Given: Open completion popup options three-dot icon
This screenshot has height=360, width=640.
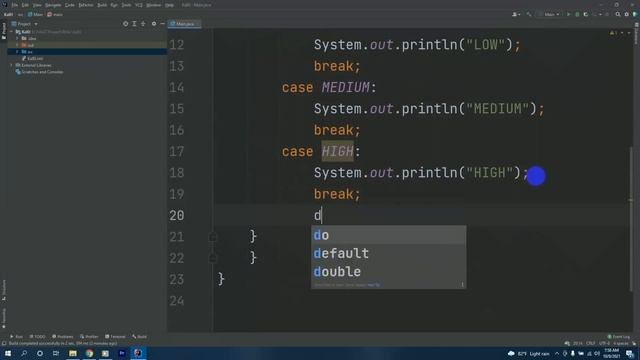Looking at the screenshot, I should [x=462, y=284].
